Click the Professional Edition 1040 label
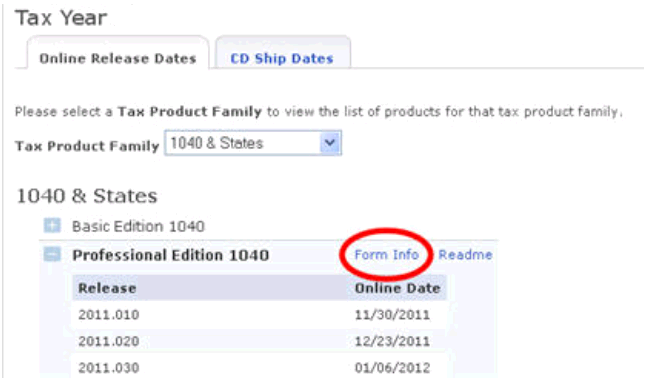650x392 pixels. (x=170, y=255)
